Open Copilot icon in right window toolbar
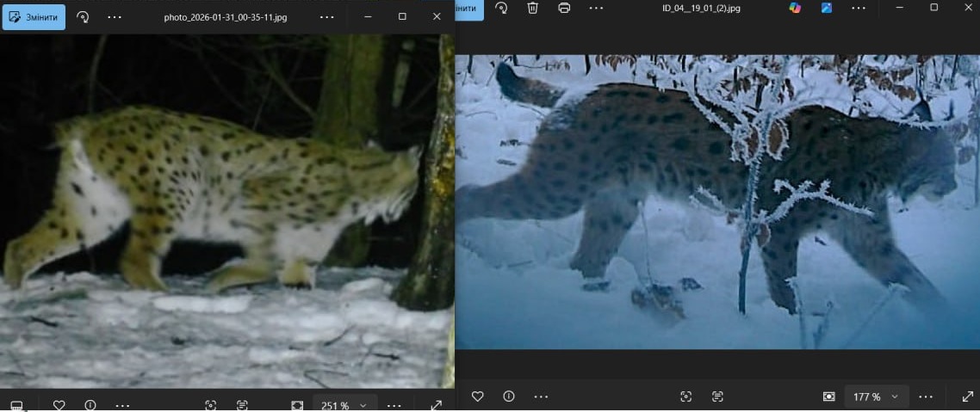The image size is (980, 412). pos(795,8)
